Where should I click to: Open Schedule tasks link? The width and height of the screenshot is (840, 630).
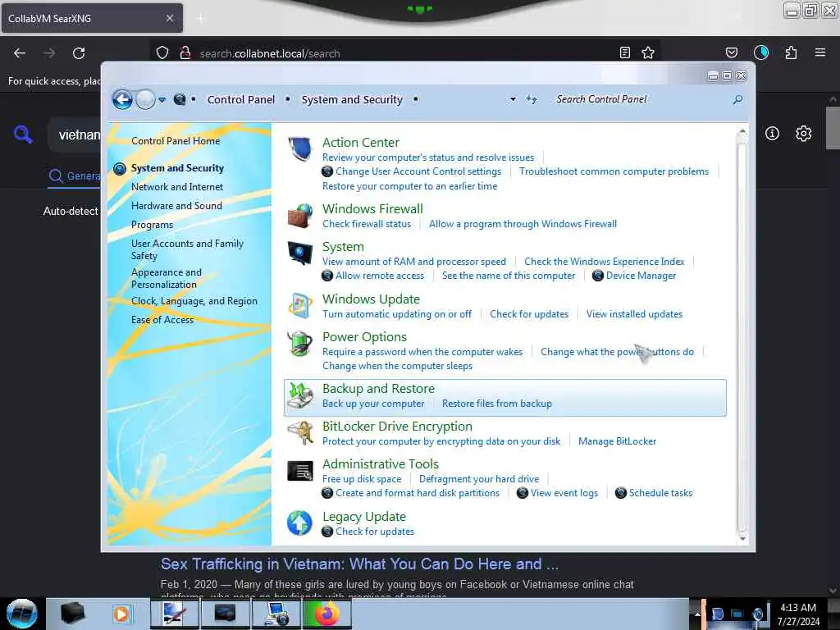coord(660,493)
